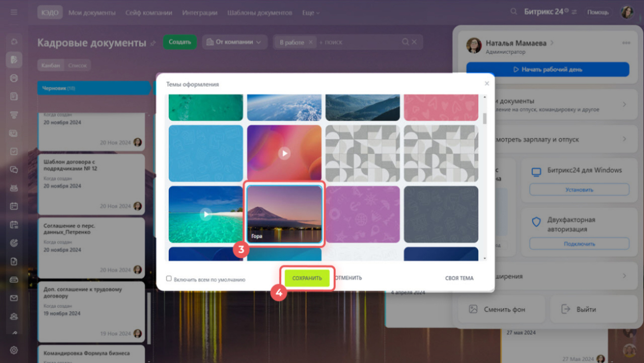Open the mail envelope icon in the left sidebar
This screenshot has height=363, width=644.
click(14, 298)
